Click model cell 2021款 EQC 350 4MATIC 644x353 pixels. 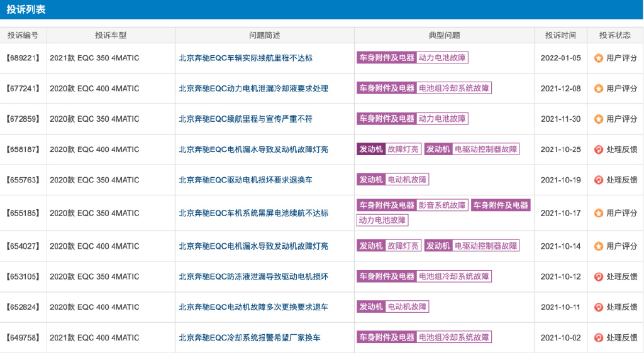(x=94, y=58)
